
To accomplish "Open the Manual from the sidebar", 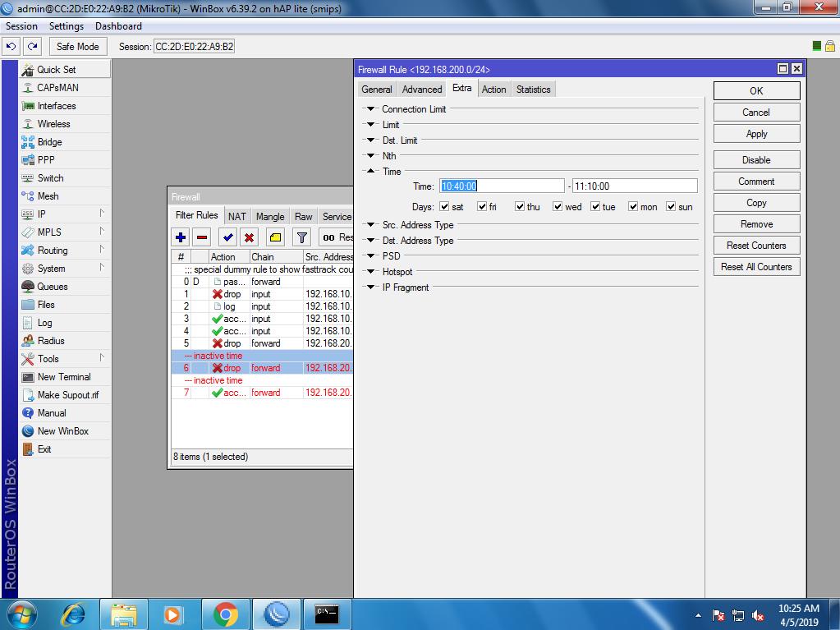I will (x=65, y=413).
